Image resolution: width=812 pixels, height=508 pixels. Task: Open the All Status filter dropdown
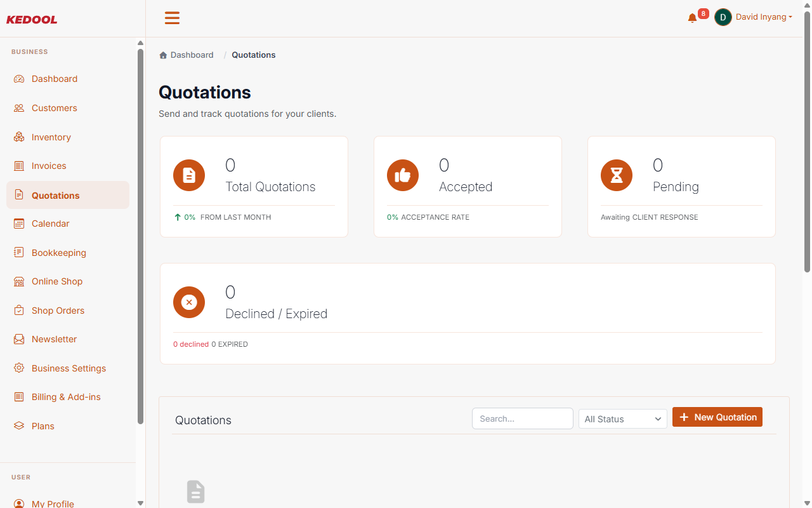pos(623,418)
